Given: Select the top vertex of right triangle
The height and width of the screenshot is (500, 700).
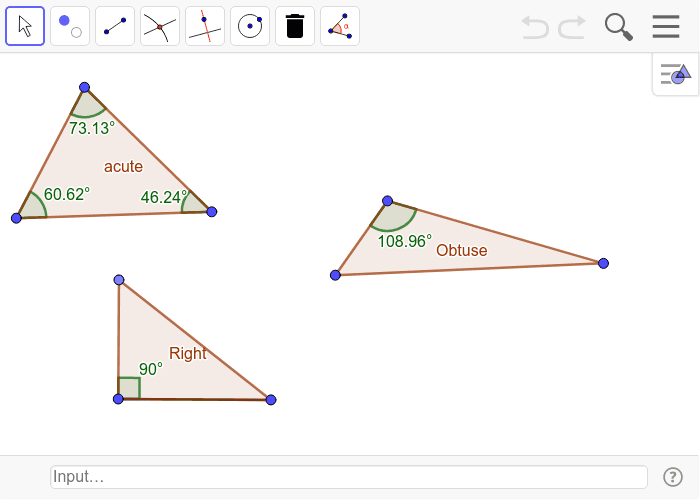Looking at the screenshot, I should coord(119,280).
